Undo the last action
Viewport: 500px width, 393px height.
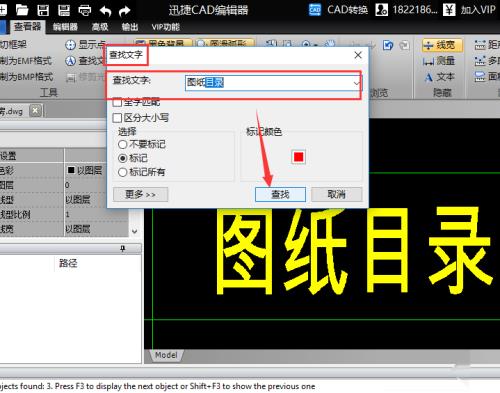click(105, 11)
